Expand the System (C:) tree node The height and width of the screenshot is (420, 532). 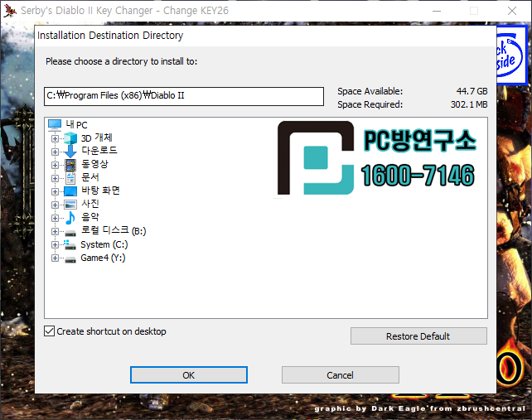point(55,244)
